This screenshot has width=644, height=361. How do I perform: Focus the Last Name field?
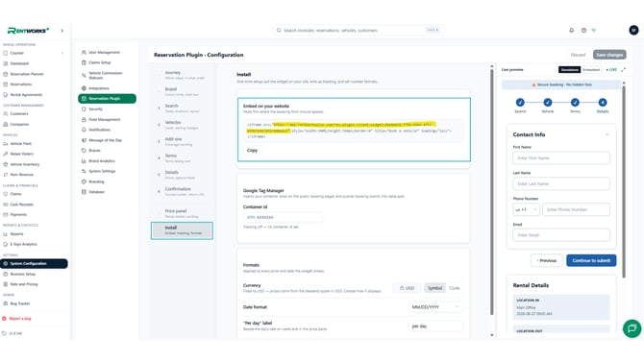[561, 183]
